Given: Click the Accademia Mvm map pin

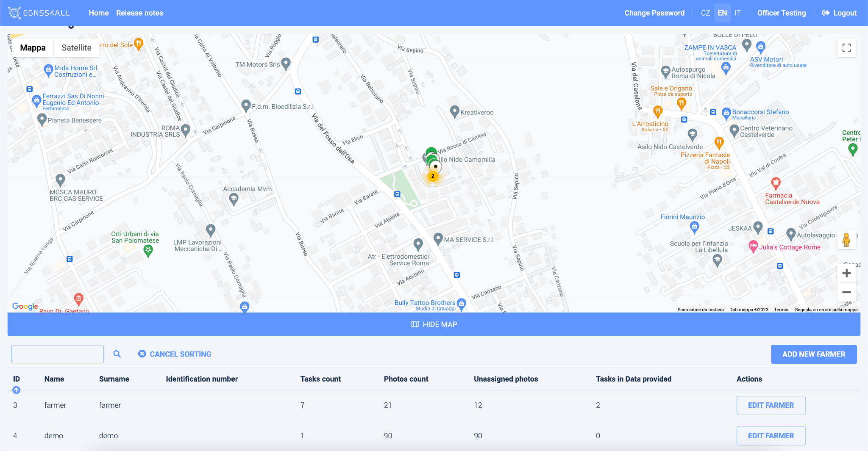Looking at the screenshot, I should (234, 199).
